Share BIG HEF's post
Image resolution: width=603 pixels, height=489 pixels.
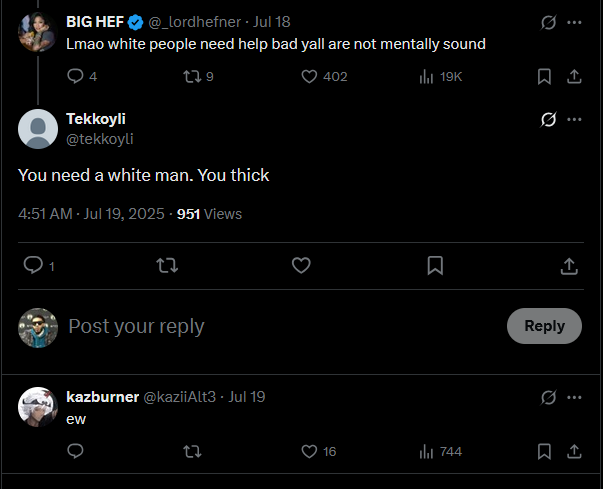(x=574, y=77)
